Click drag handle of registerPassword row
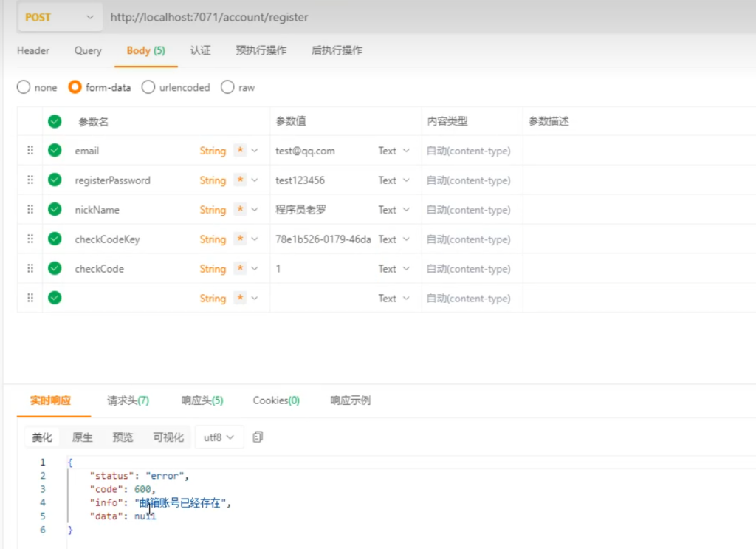Screen dimensions: 756x549 pos(30,180)
